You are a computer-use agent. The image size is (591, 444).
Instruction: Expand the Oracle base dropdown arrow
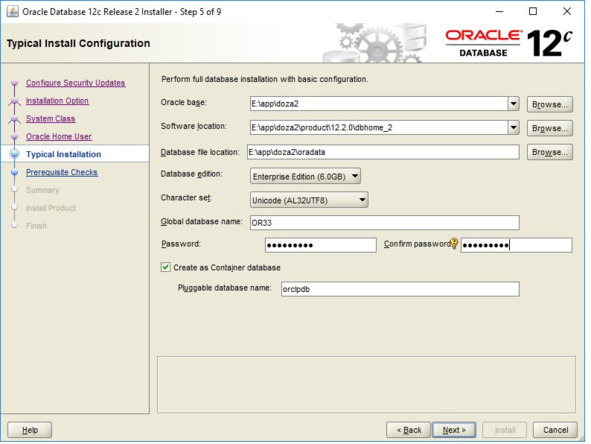[513, 104]
